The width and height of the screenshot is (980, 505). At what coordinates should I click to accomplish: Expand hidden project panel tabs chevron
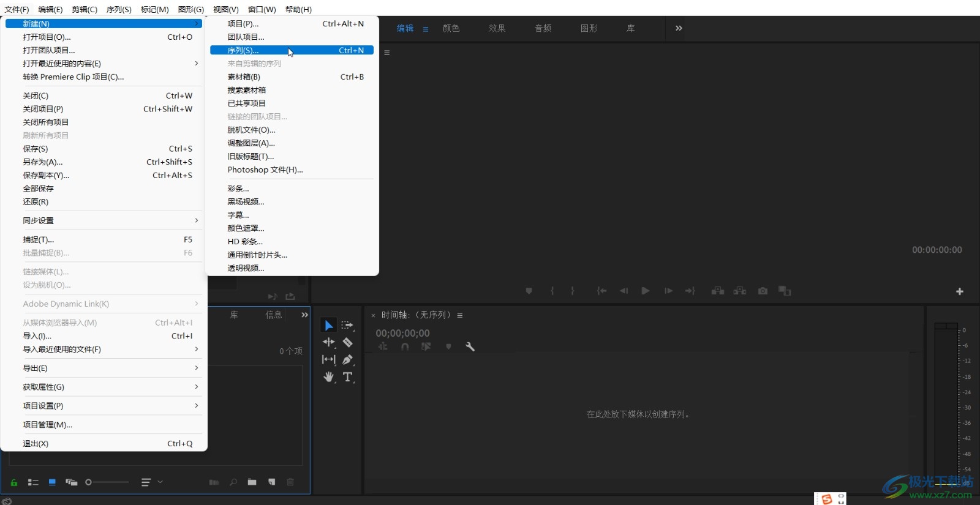pos(304,315)
